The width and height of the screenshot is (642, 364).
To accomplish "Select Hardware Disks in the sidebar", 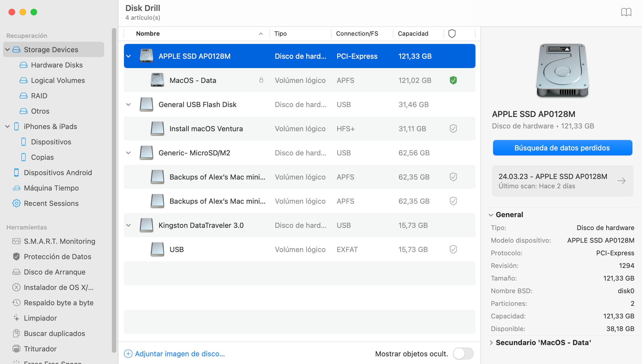I will coord(57,65).
